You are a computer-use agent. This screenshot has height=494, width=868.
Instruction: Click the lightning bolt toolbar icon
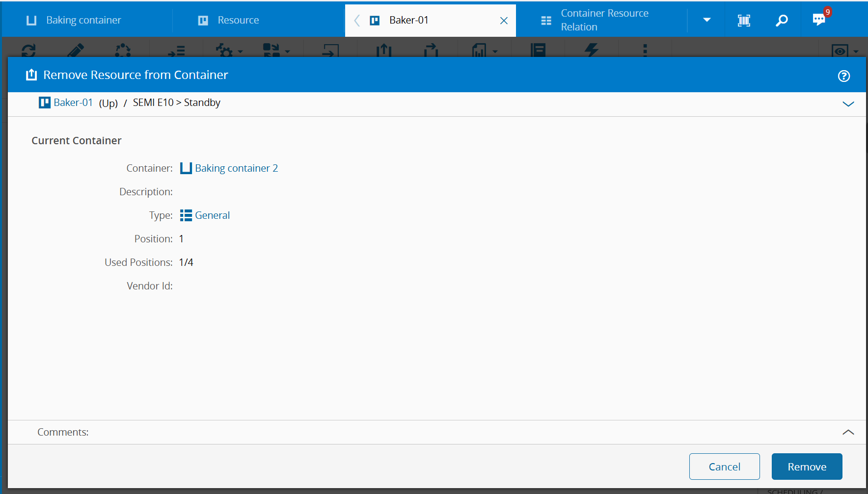point(592,50)
